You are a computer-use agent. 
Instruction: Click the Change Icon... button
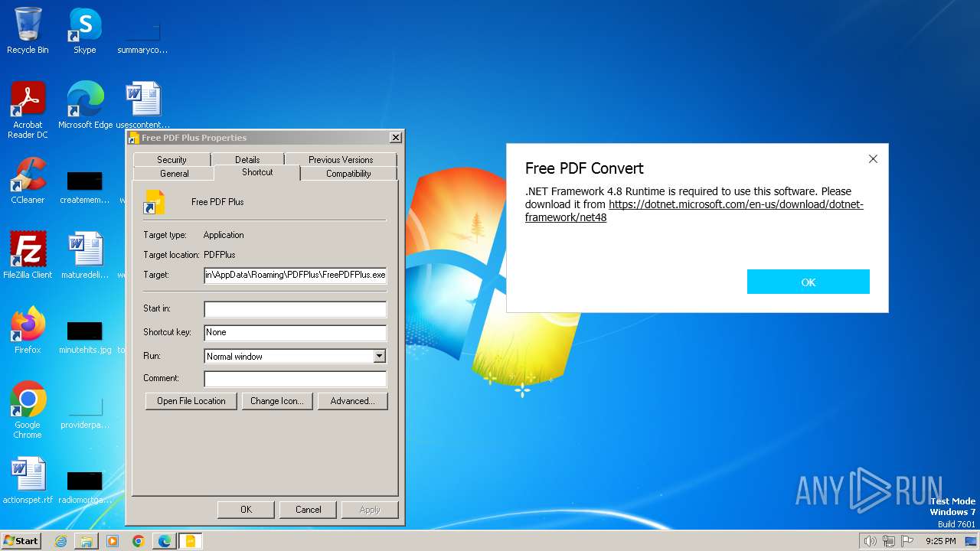(277, 401)
